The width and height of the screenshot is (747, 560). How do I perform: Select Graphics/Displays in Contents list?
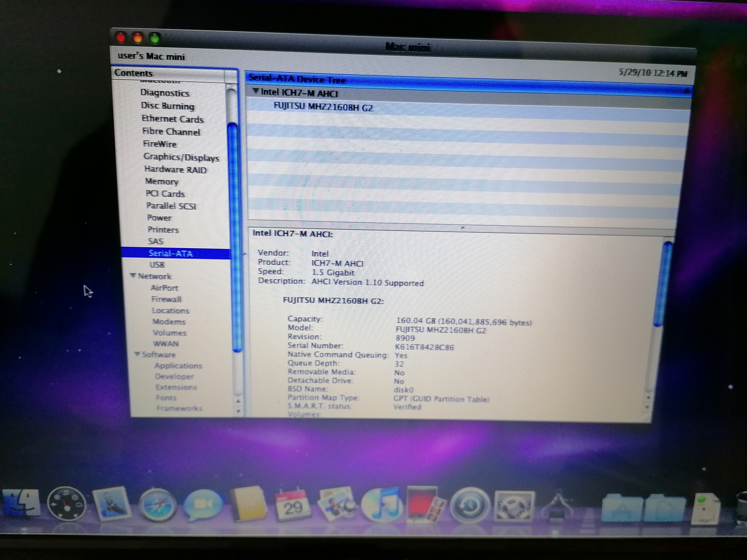pyautogui.click(x=181, y=157)
